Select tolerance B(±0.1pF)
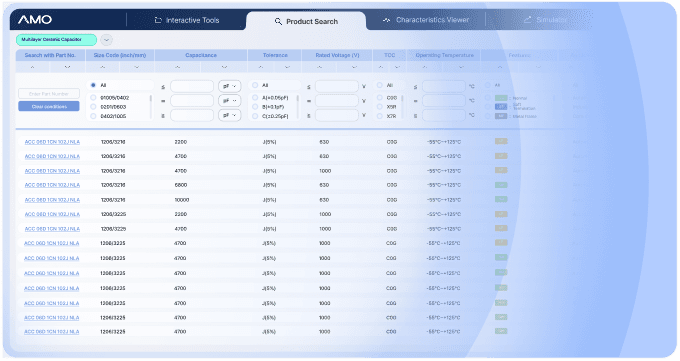Image resolution: width=680 pixels, height=361 pixels. click(255, 107)
